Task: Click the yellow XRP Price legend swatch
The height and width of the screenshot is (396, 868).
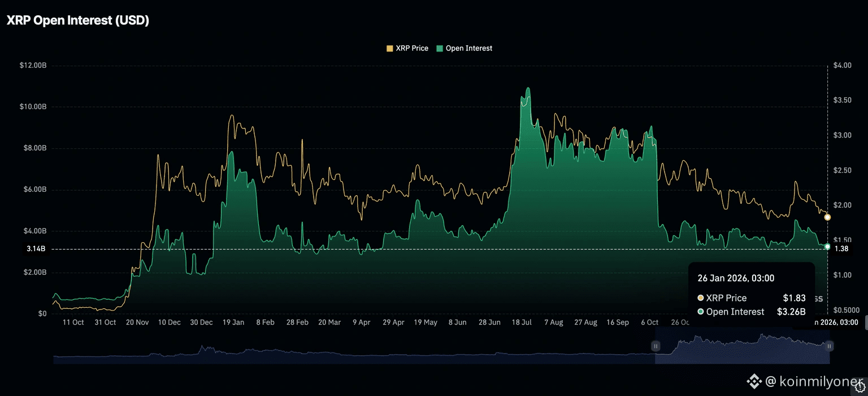Action: (x=389, y=49)
